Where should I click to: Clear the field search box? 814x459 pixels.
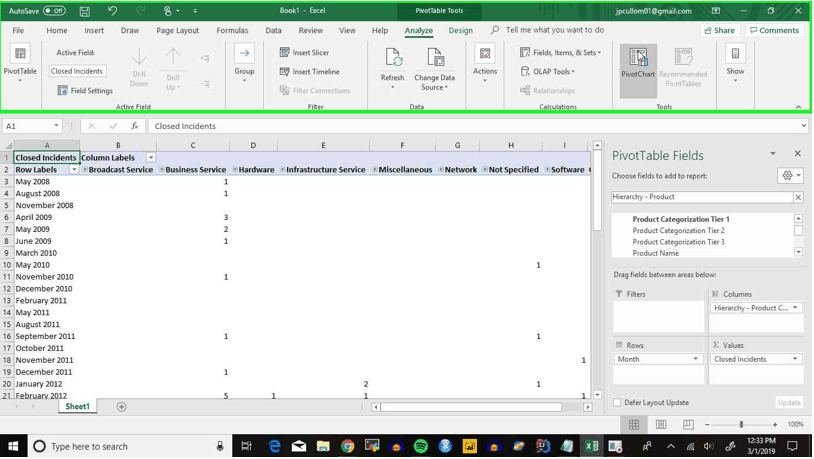pyautogui.click(x=798, y=197)
